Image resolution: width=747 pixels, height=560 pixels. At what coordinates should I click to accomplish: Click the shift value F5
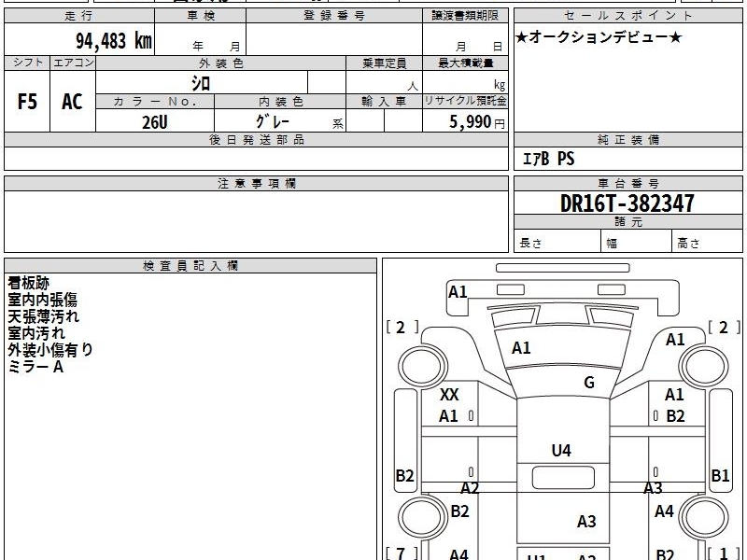[27, 102]
